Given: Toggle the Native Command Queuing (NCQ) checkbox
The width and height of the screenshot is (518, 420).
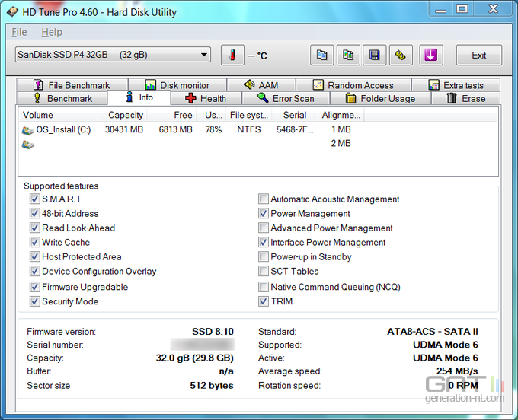Looking at the screenshot, I should pyautogui.click(x=264, y=287).
